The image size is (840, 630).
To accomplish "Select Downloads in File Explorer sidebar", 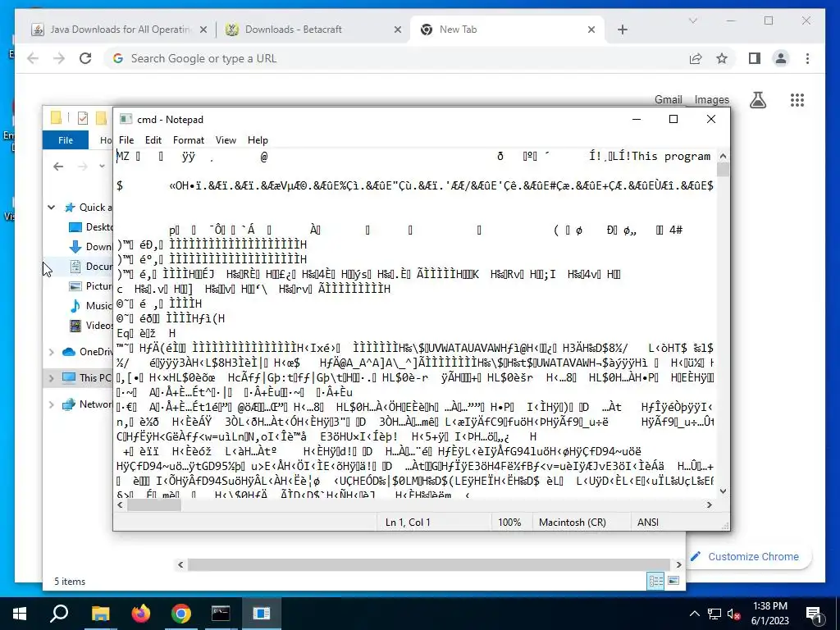I will point(92,246).
